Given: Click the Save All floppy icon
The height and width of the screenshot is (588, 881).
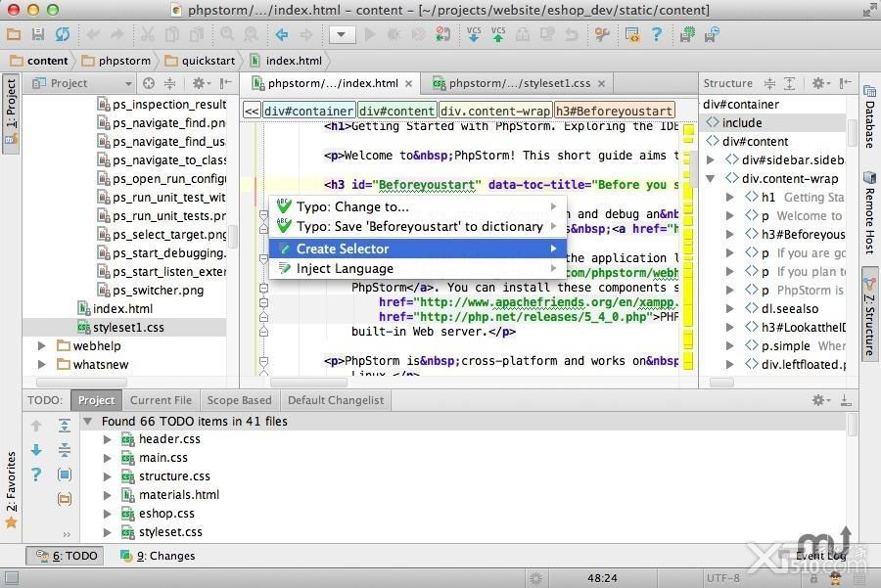Looking at the screenshot, I should (37, 35).
